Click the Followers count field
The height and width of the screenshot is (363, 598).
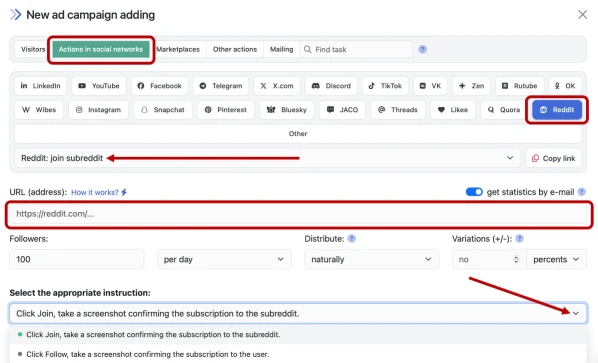pos(77,259)
